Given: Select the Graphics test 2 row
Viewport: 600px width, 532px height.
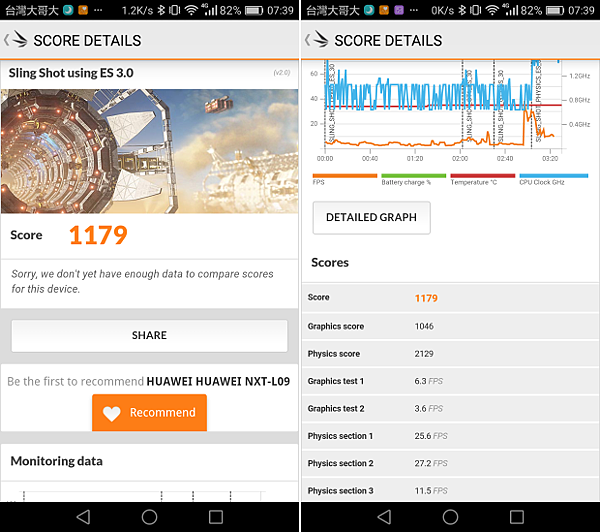Looking at the screenshot, I should pos(450,409).
